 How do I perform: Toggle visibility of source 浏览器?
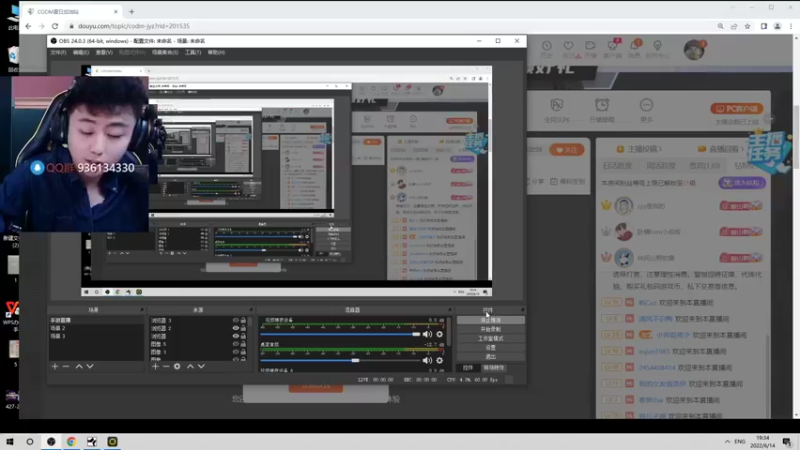click(235, 336)
